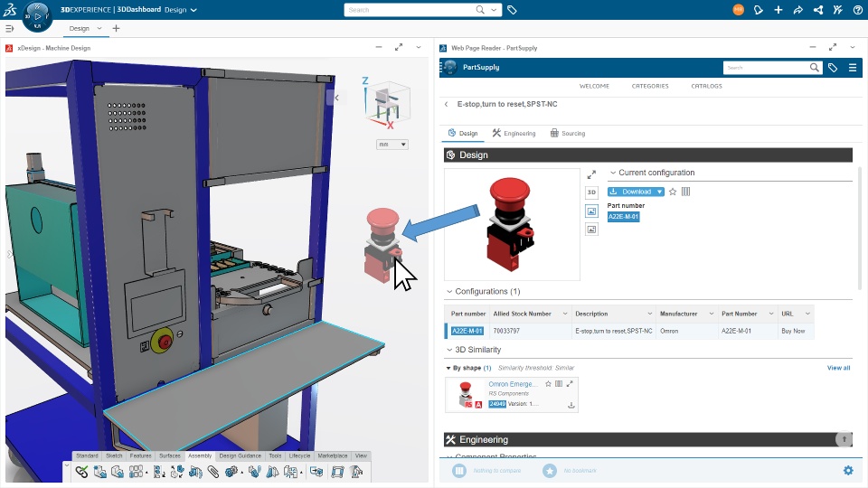Open the 3DEXPERIENCE compass

[x=37, y=16]
